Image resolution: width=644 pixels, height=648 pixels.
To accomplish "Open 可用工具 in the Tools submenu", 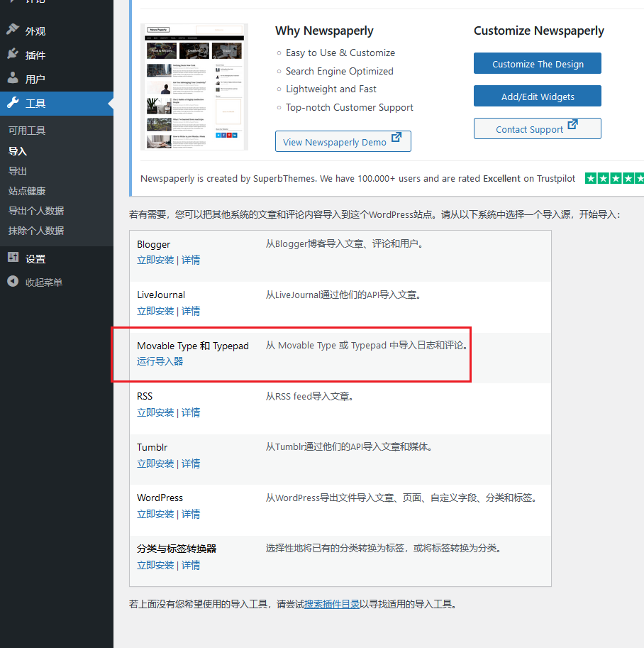I will point(27,131).
